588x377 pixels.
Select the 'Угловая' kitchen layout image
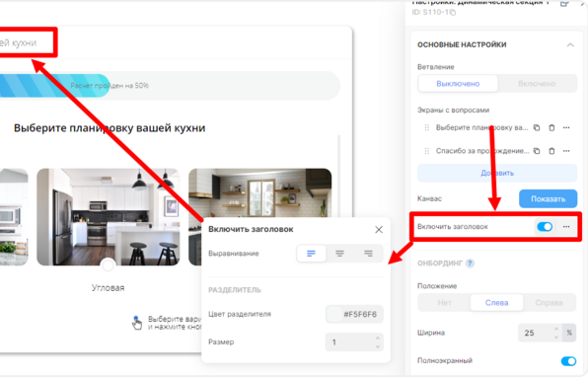click(108, 217)
